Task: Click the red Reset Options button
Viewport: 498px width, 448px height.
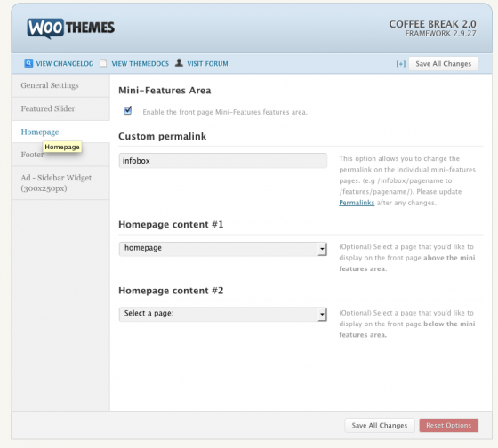Action: [x=449, y=426]
